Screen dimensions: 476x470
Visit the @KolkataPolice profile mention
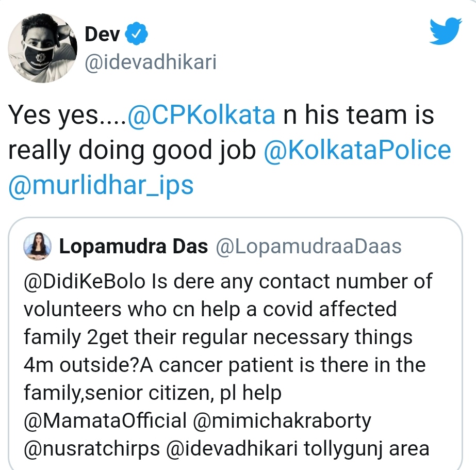pyautogui.click(x=357, y=150)
